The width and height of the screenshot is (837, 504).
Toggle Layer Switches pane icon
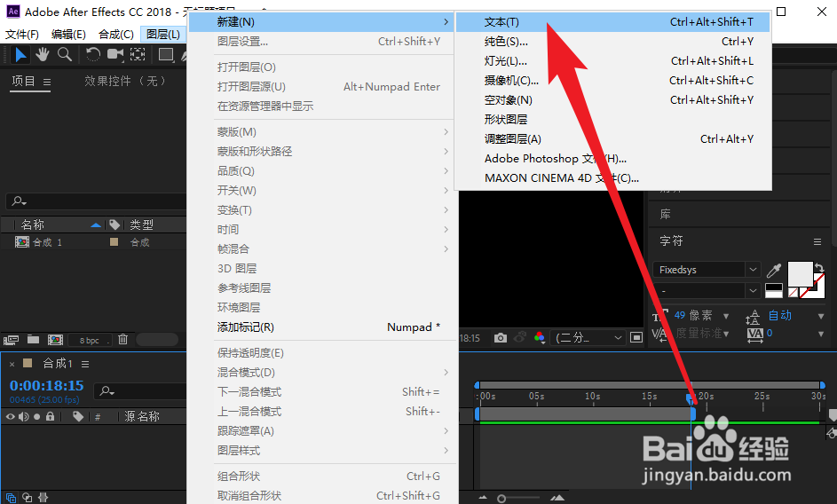tap(11, 498)
